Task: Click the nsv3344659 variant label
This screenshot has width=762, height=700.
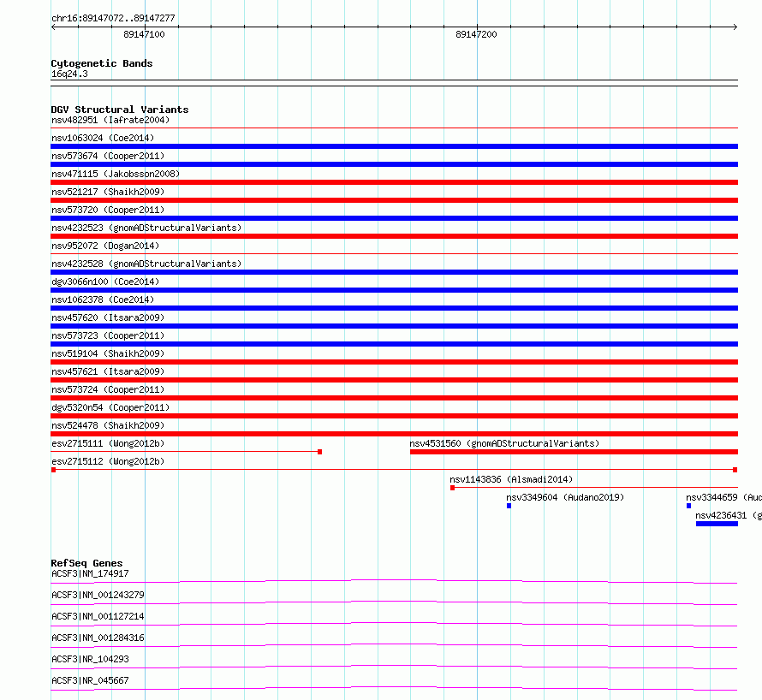Action: [x=723, y=497]
